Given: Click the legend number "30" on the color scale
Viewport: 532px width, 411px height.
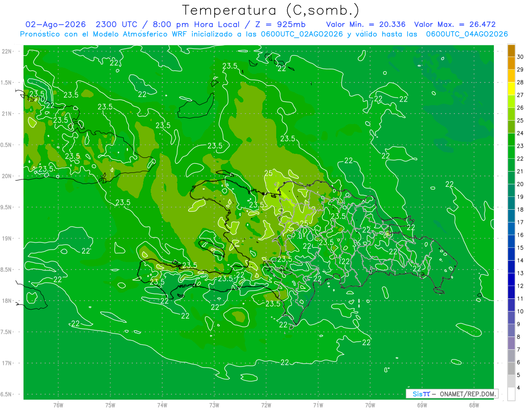Looking at the screenshot, I should (x=520, y=57).
